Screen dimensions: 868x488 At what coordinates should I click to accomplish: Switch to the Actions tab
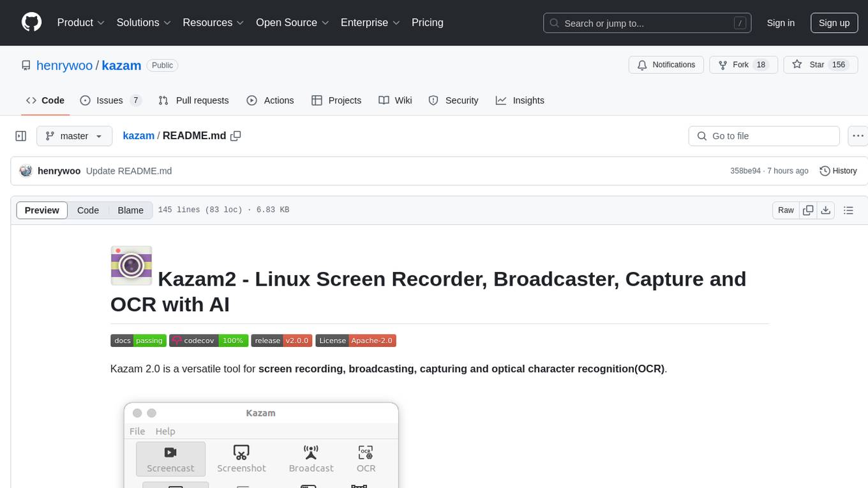270,100
